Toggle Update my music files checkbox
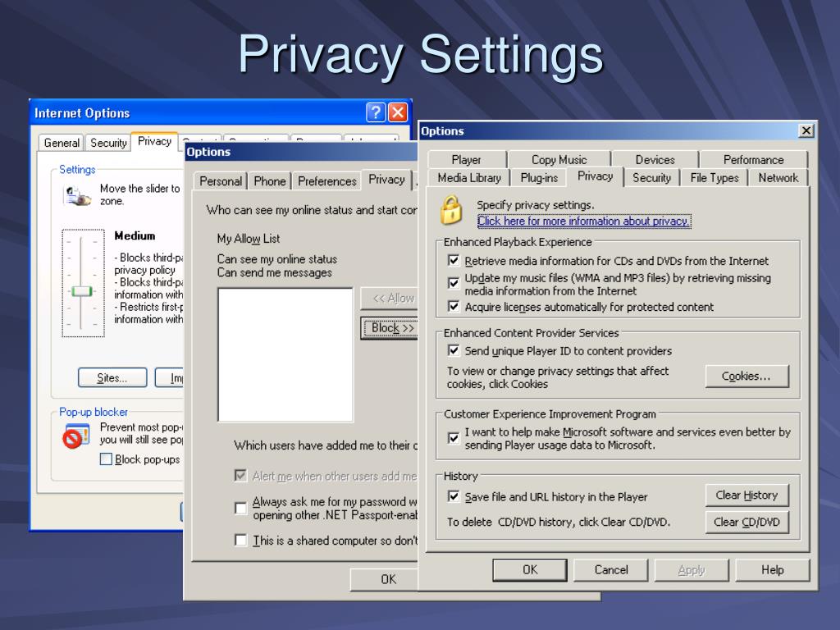Image resolution: width=840 pixels, height=630 pixels. (x=453, y=282)
